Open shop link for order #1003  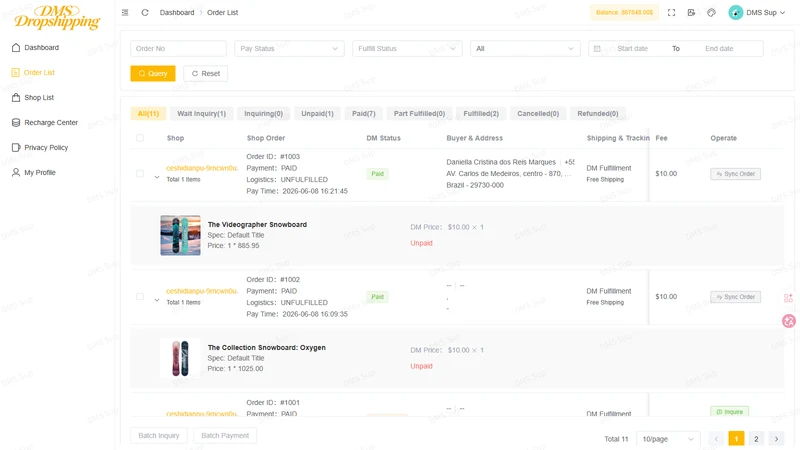[202, 168]
